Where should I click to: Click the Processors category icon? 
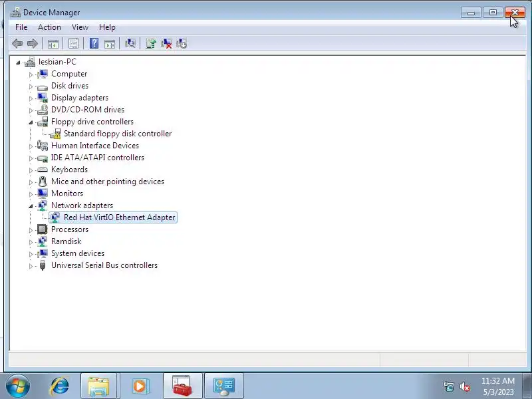43,229
